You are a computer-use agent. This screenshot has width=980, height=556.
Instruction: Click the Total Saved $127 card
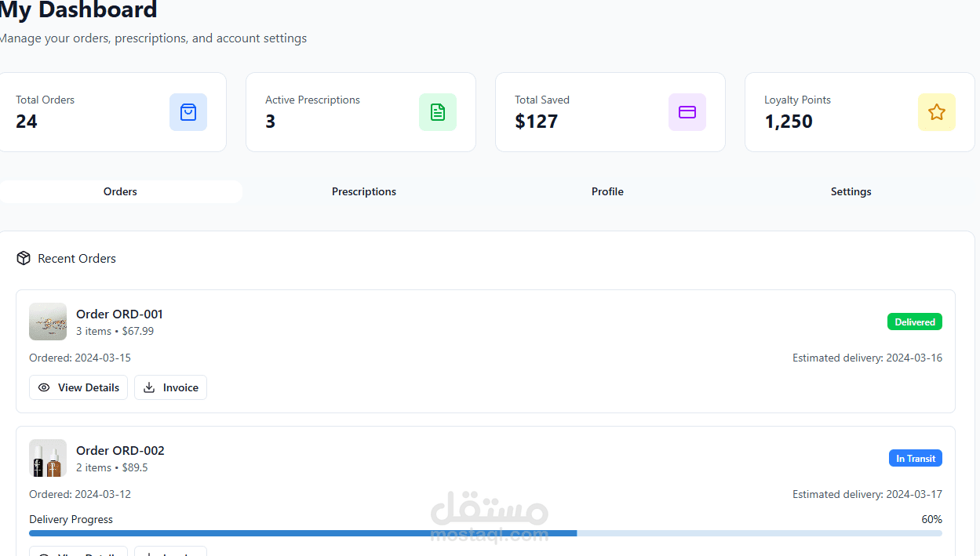point(610,112)
